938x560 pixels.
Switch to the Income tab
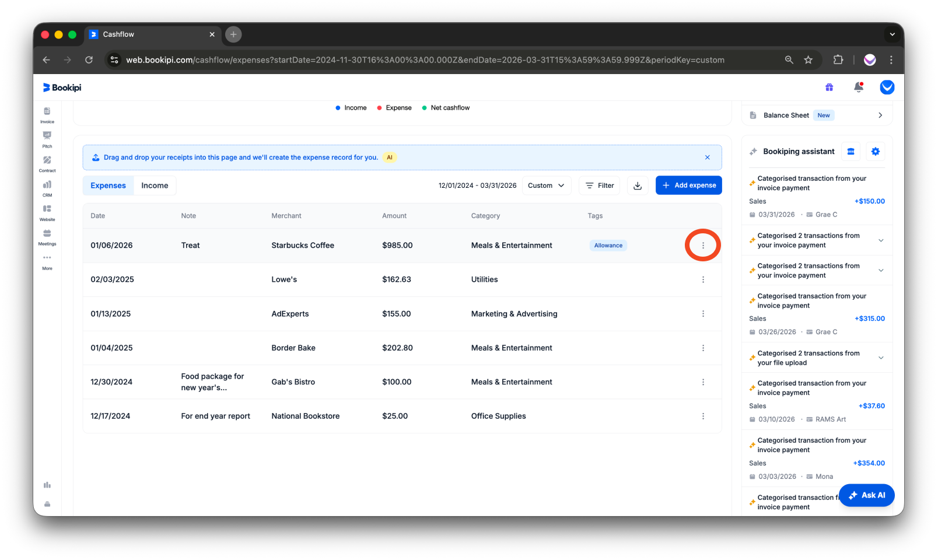[x=154, y=185]
